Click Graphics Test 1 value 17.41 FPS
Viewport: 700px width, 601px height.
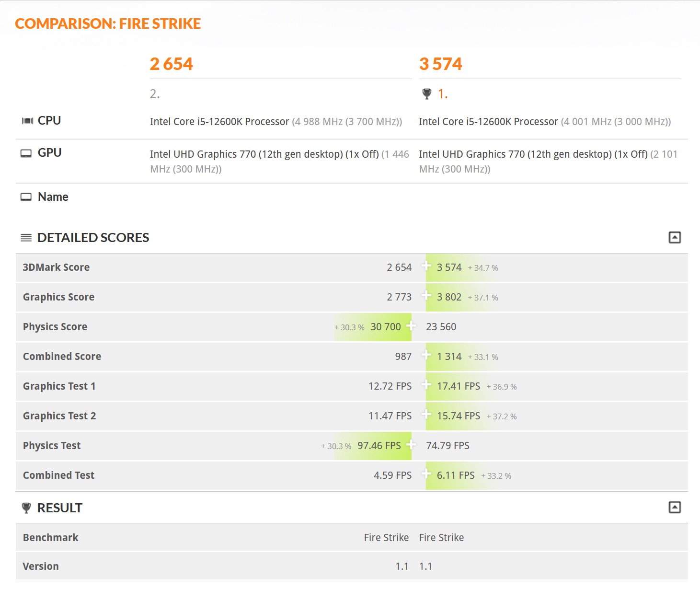coord(459,386)
